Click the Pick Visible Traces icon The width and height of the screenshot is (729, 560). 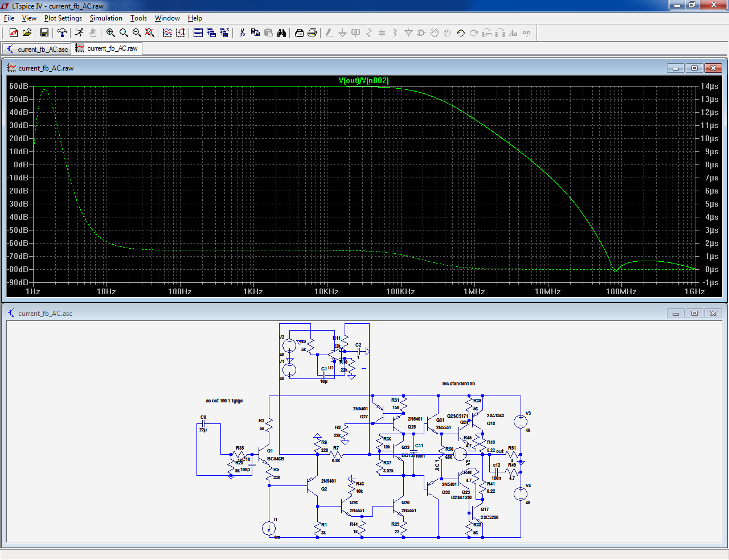click(x=167, y=33)
